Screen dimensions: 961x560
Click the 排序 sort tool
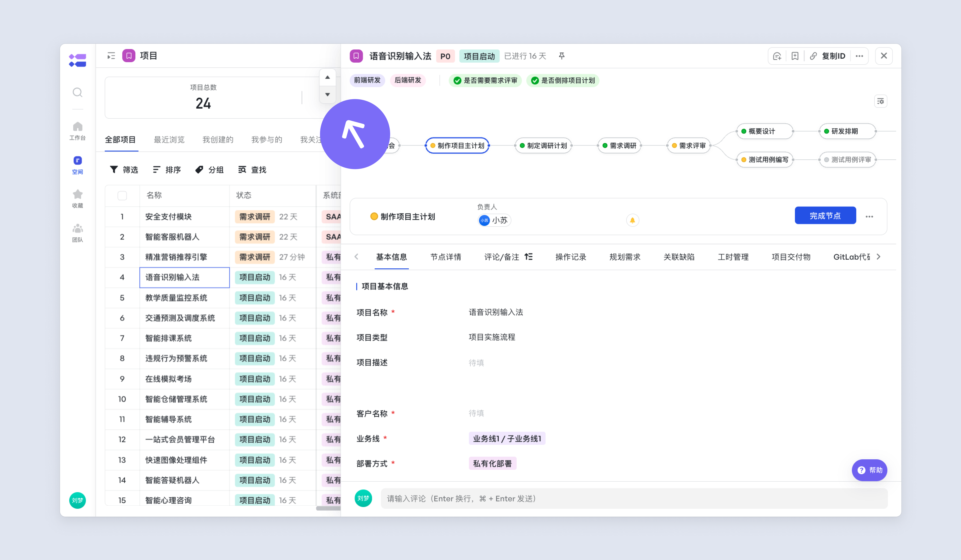point(167,169)
